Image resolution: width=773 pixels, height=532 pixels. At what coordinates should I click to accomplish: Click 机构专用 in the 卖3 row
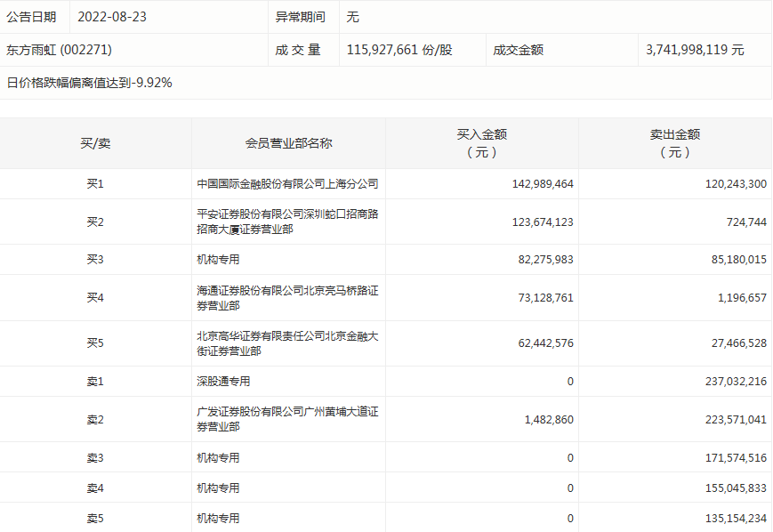pyautogui.click(x=218, y=458)
